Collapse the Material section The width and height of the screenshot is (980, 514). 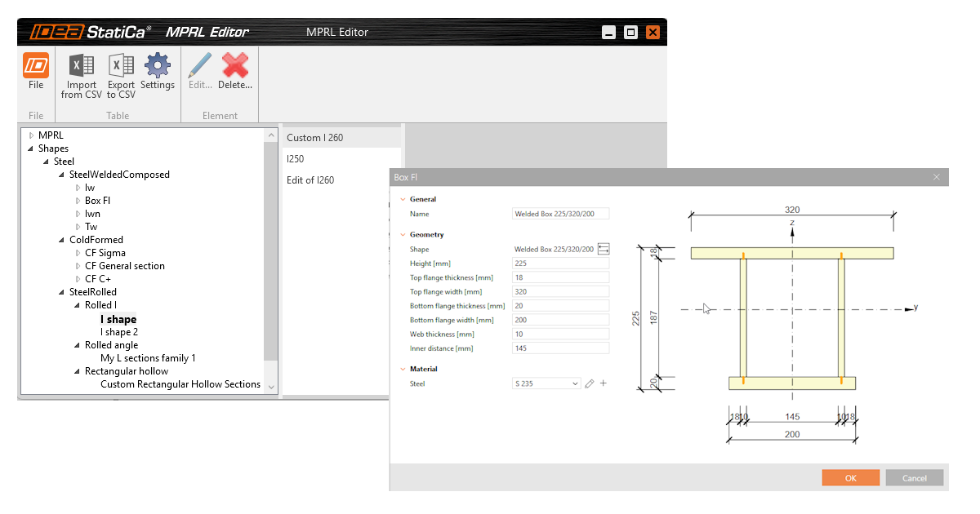403,368
